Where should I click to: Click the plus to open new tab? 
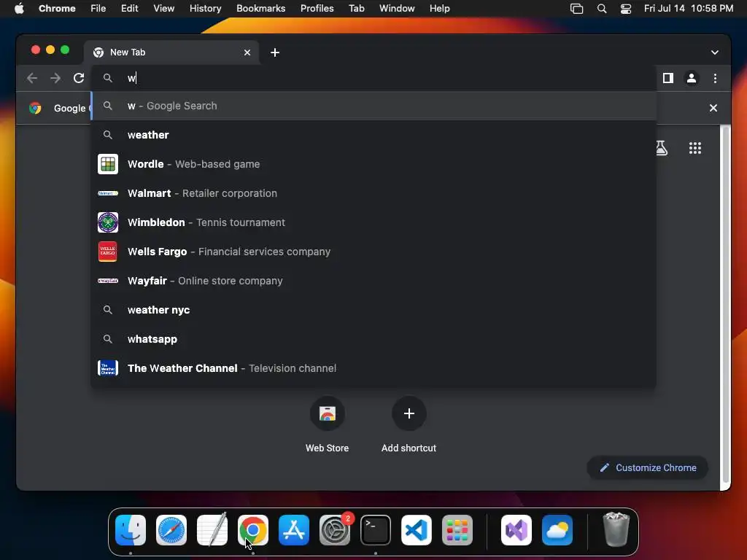275,52
